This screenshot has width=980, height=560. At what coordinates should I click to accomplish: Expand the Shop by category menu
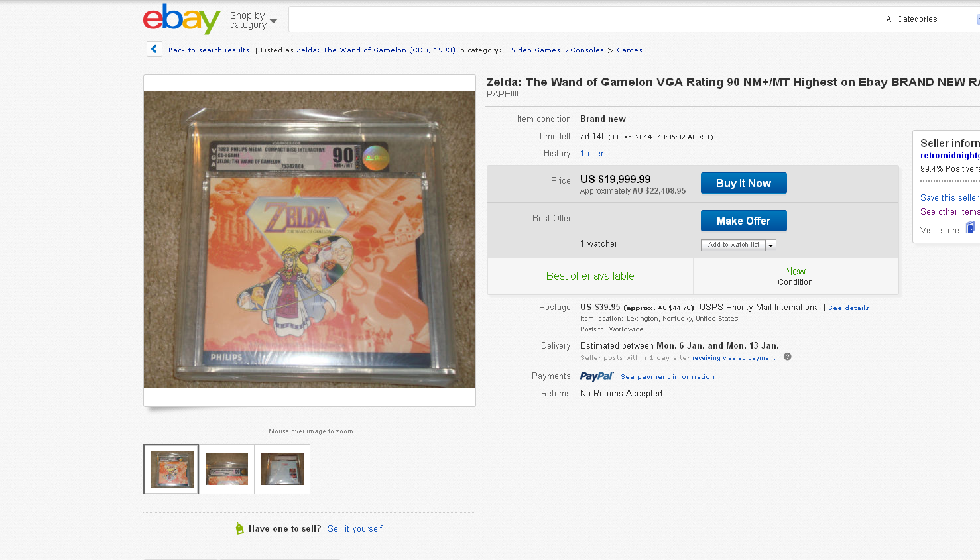pyautogui.click(x=253, y=20)
